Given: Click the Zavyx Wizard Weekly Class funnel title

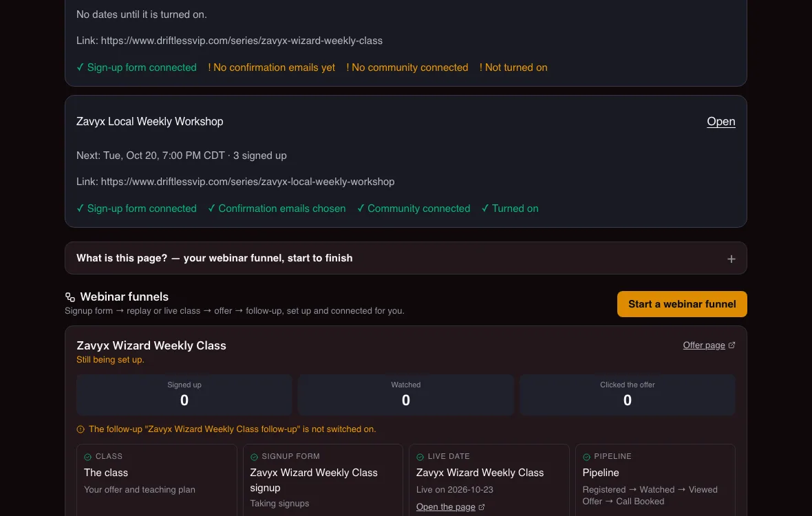Looking at the screenshot, I should pyautogui.click(x=151, y=345).
